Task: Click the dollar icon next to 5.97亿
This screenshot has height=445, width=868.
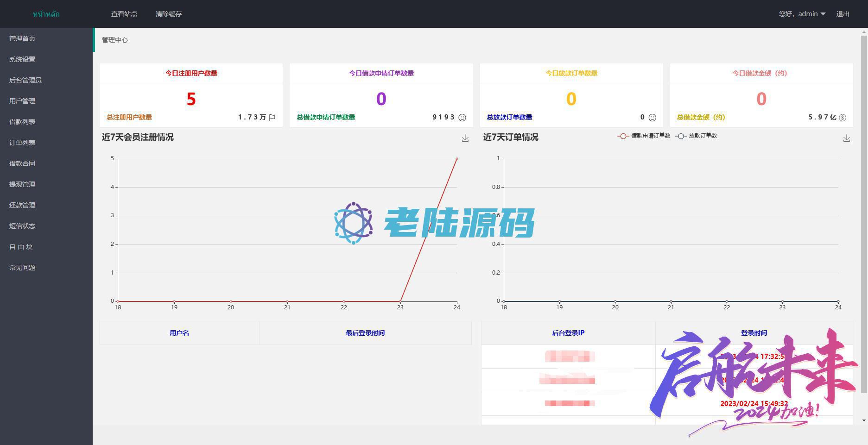Action: pos(843,118)
